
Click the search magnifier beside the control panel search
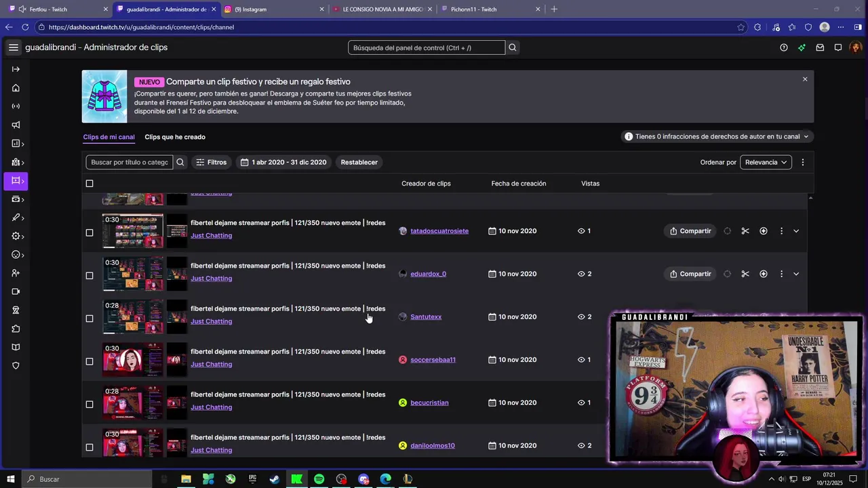tap(513, 47)
